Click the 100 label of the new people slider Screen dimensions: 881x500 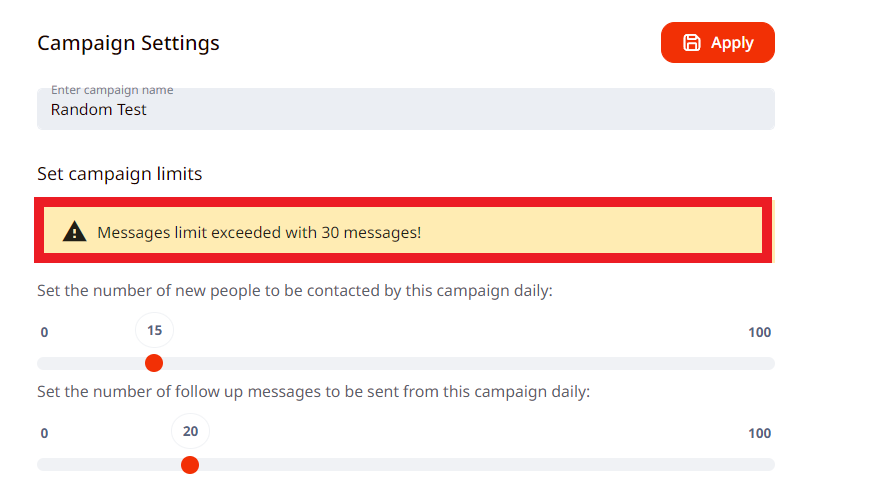click(x=759, y=333)
